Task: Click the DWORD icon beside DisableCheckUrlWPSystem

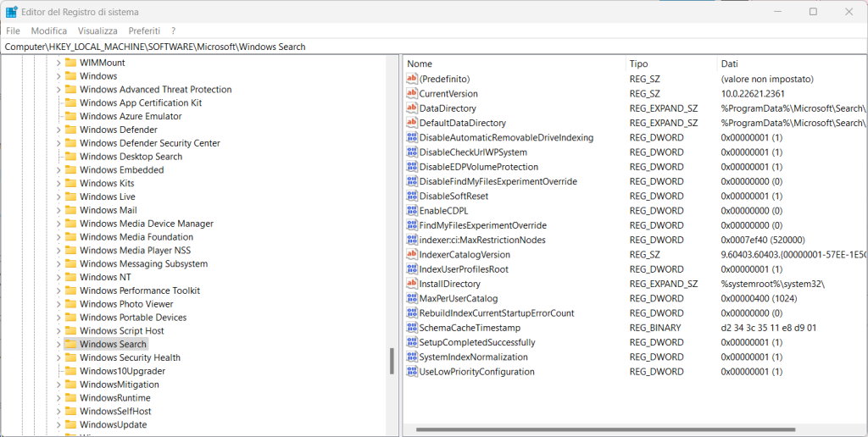Action: [x=411, y=152]
